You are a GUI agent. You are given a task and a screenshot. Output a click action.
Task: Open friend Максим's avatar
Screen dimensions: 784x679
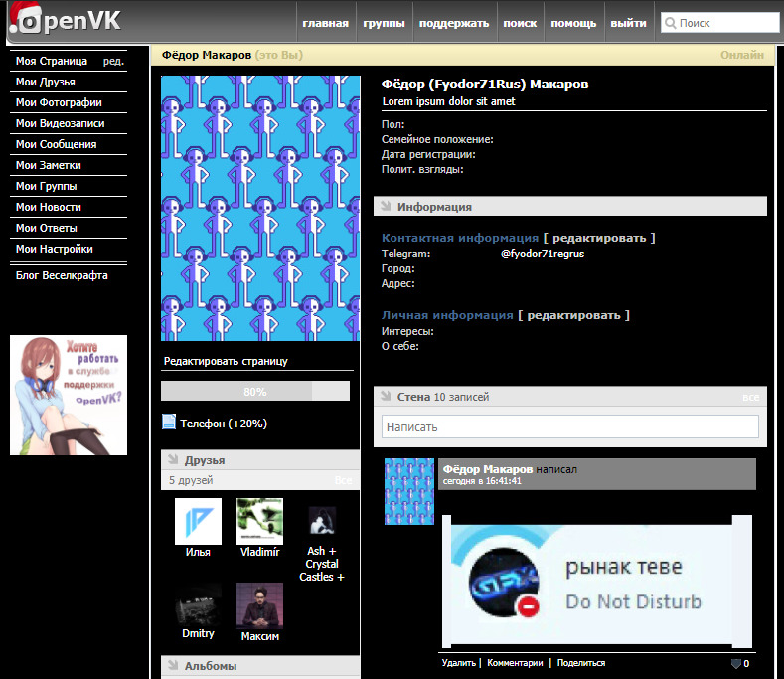click(x=259, y=605)
